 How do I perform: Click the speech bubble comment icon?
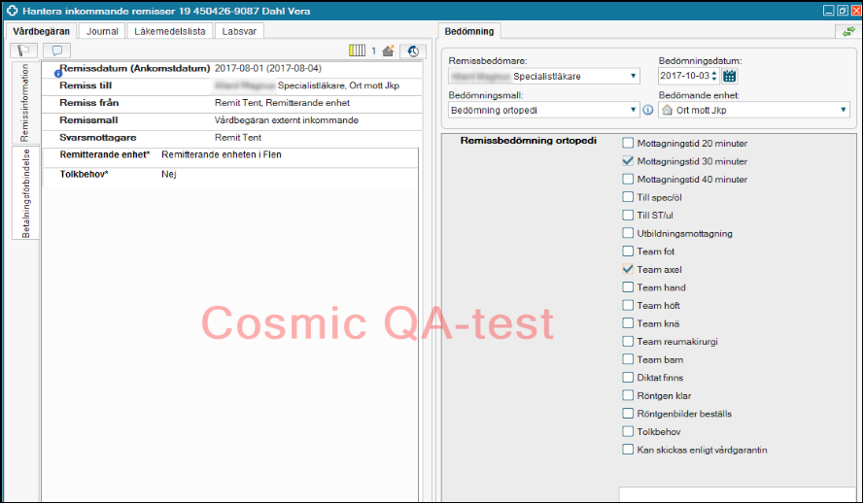[57, 50]
